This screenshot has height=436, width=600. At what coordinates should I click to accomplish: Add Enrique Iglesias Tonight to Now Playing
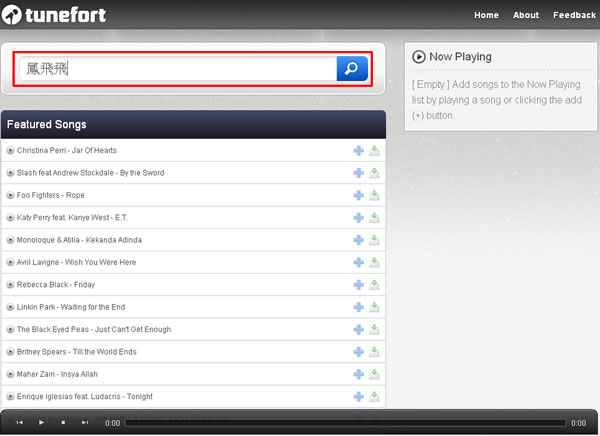point(359,397)
